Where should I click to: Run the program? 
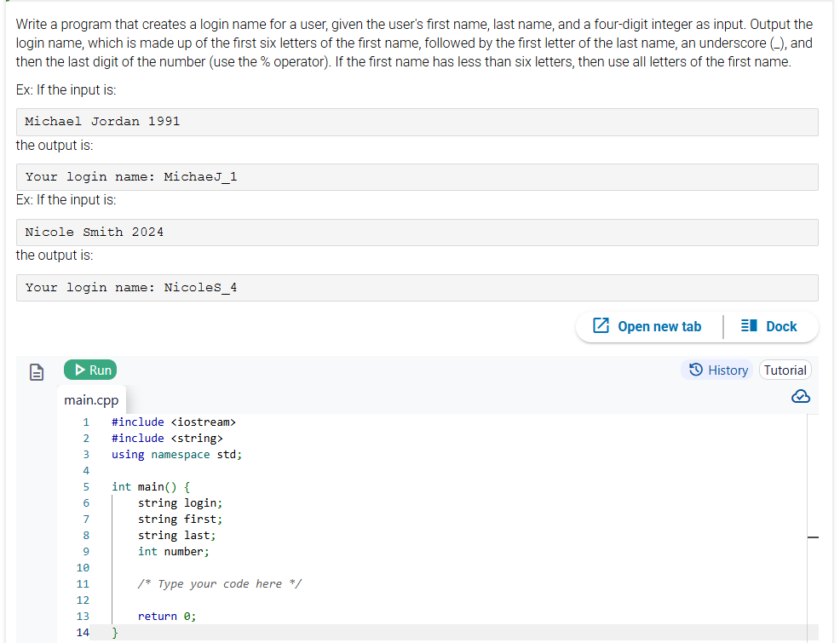tap(89, 370)
